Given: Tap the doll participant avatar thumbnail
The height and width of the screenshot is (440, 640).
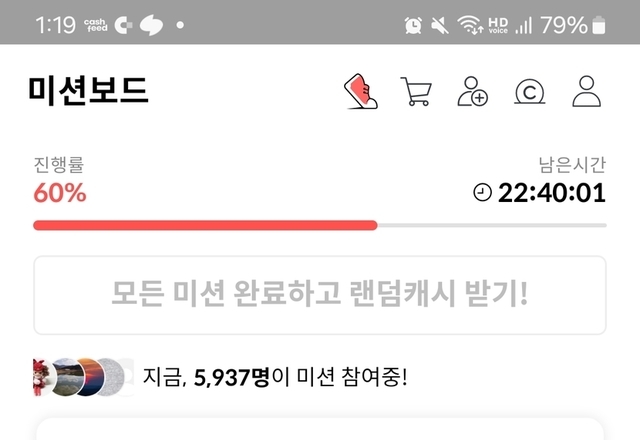Looking at the screenshot, I should (43, 377).
